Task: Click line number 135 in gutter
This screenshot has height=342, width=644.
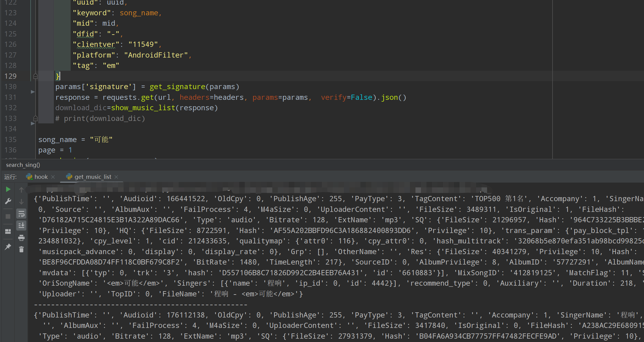Action: click(11, 139)
